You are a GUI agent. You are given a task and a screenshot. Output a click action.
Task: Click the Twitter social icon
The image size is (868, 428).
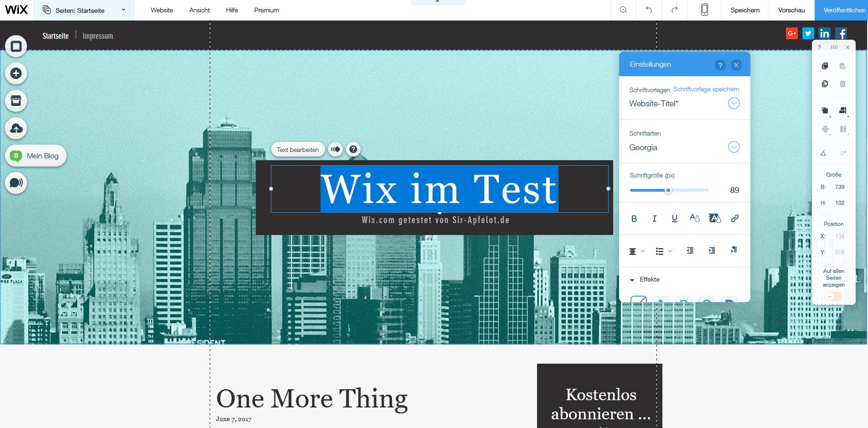point(808,33)
